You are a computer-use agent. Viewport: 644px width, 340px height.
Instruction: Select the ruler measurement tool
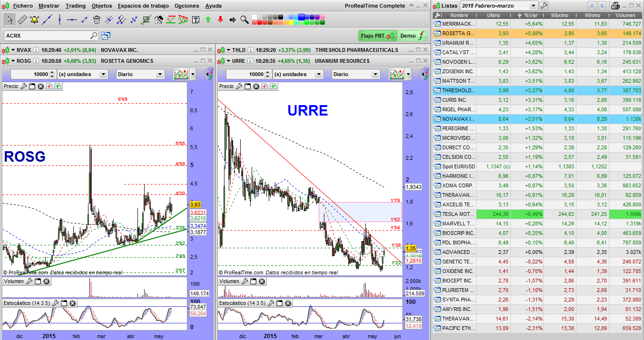tap(22, 19)
